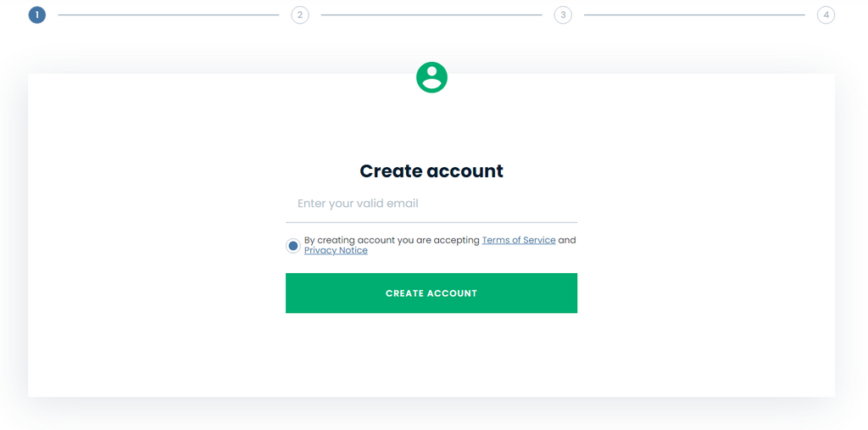
Task: Toggle the terms acceptance radio button
Action: pos(293,245)
